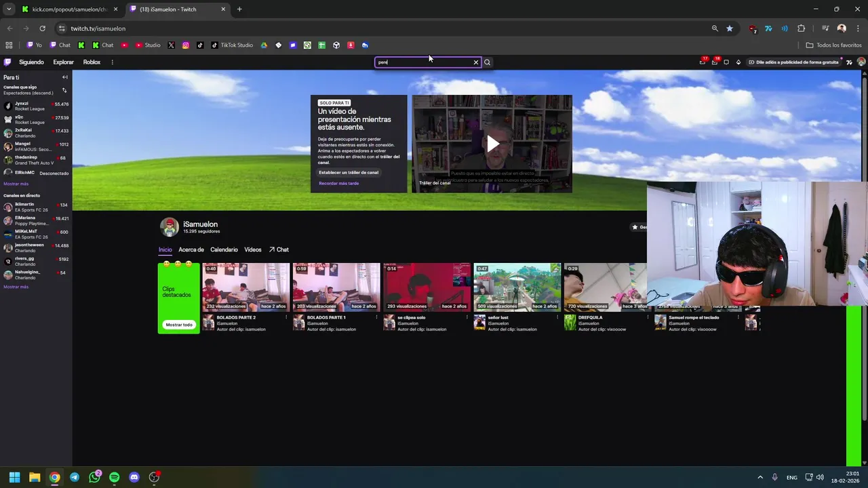
Task: Open the Chrome extensions puzzle icon
Action: pyautogui.click(x=802, y=28)
